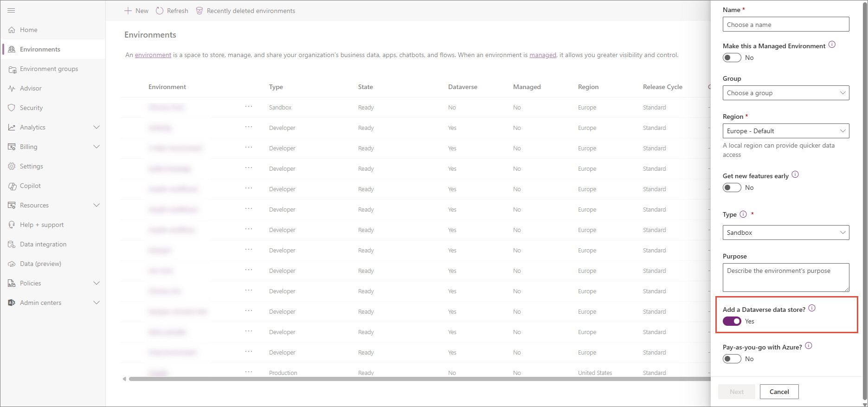
Task: Click the Advisor pulse icon
Action: tap(12, 88)
